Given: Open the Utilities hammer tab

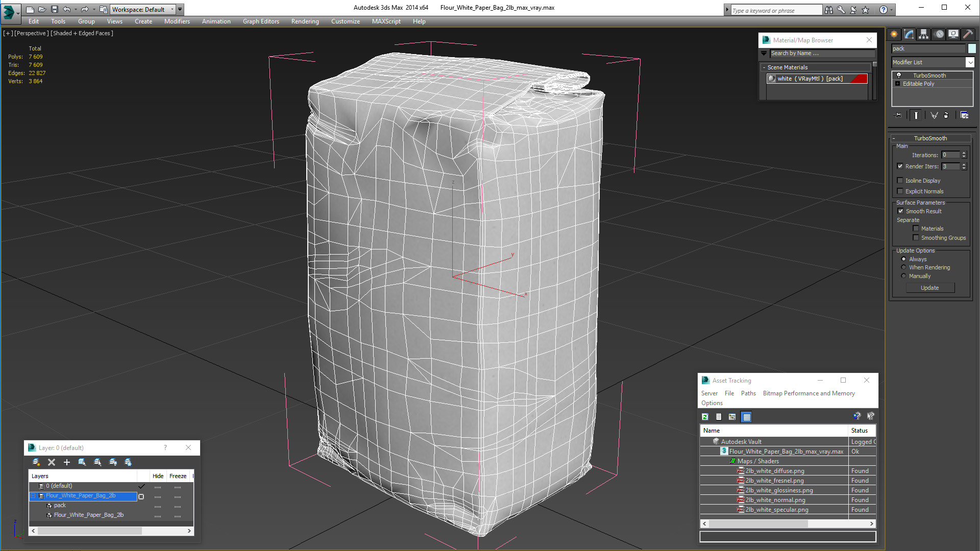Looking at the screenshot, I should click(968, 34).
